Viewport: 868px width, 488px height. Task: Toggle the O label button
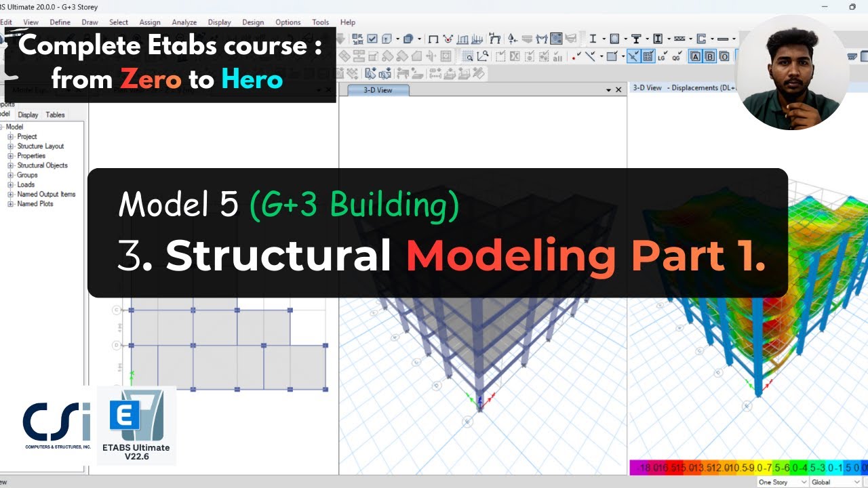click(724, 57)
